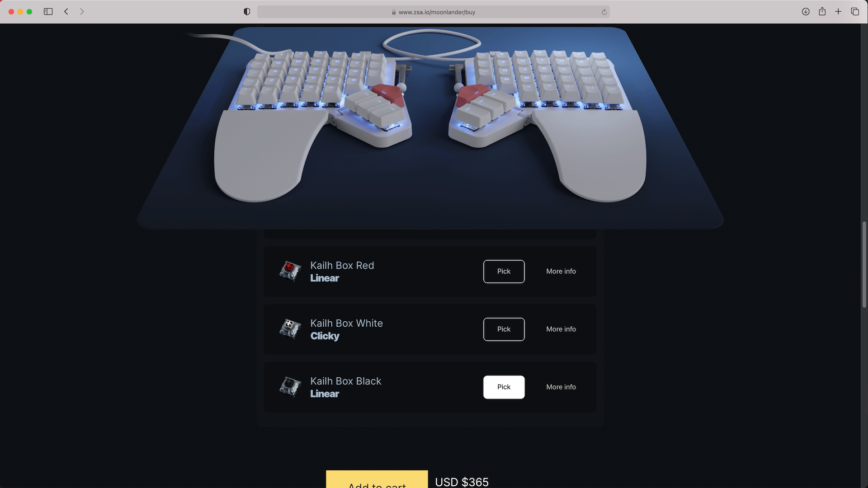
Task: Open More info for Kailh Box White
Action: click(x=561, y=329)
